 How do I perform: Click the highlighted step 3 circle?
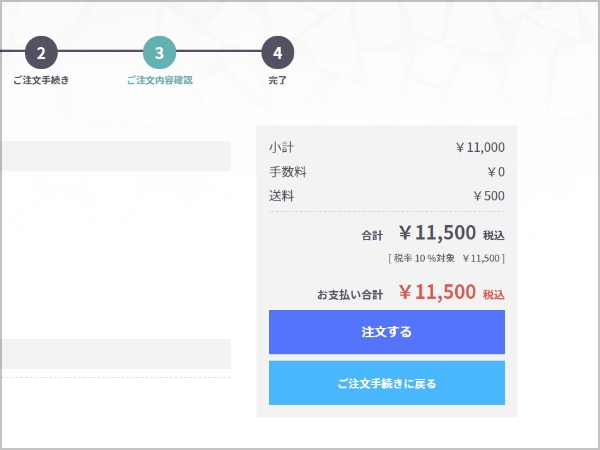159,51
